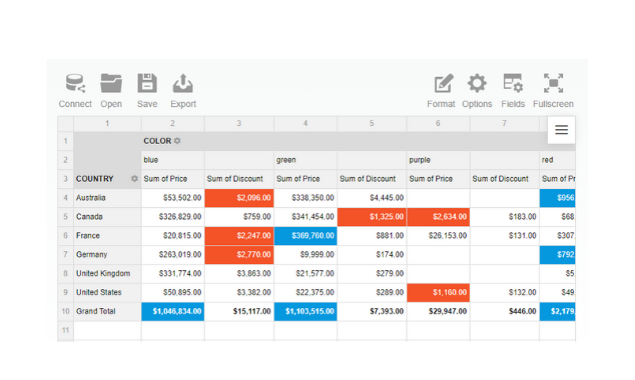Image resolution: width=635 pixels, height=380 pixels.
Task: Open the Format cells tool
Action: tap(441, 91)
